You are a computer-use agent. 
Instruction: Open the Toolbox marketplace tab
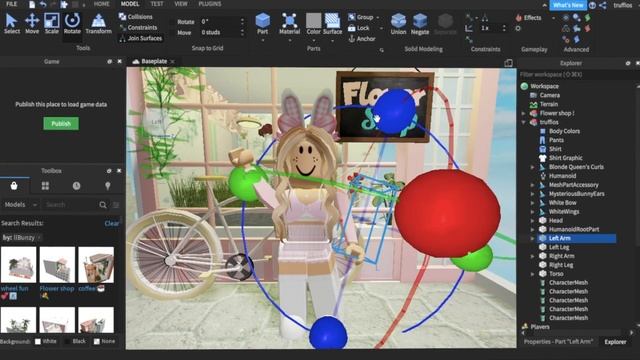point(14,186)
